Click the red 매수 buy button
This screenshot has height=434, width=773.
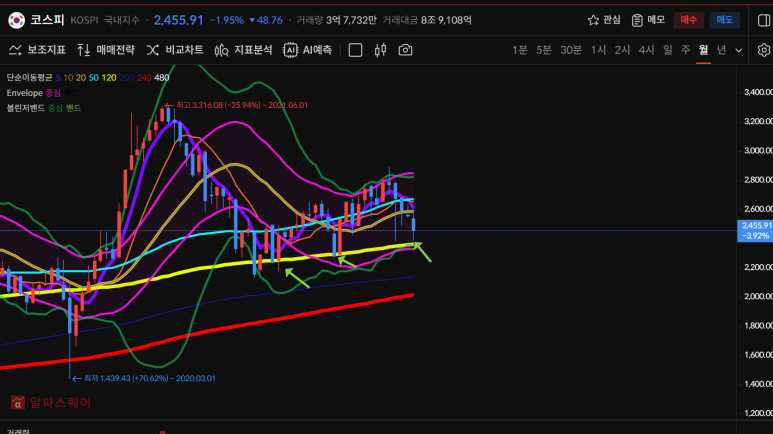(688, 20)
